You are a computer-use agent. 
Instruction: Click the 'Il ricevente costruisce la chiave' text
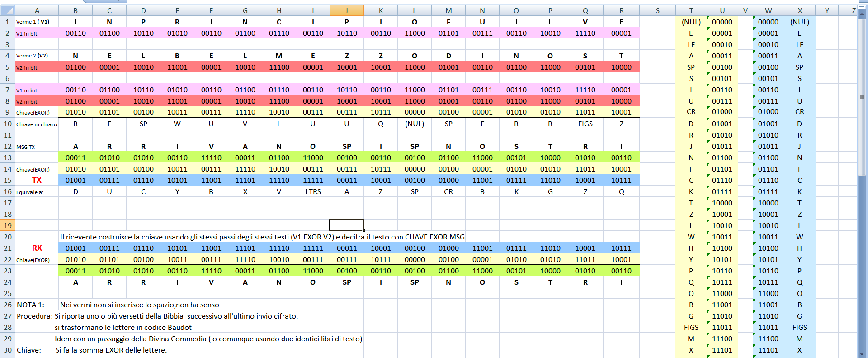262,237
